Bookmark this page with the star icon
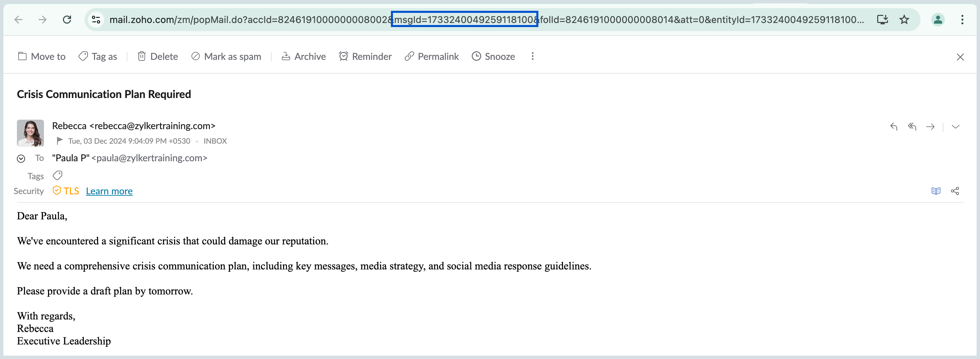This screenshot has width=980, height=359. coord(904,19)
